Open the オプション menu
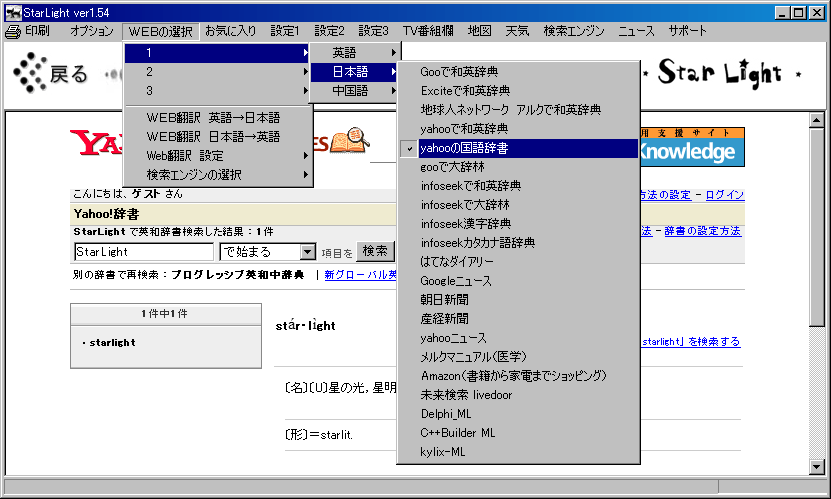 tap(92, 31)
